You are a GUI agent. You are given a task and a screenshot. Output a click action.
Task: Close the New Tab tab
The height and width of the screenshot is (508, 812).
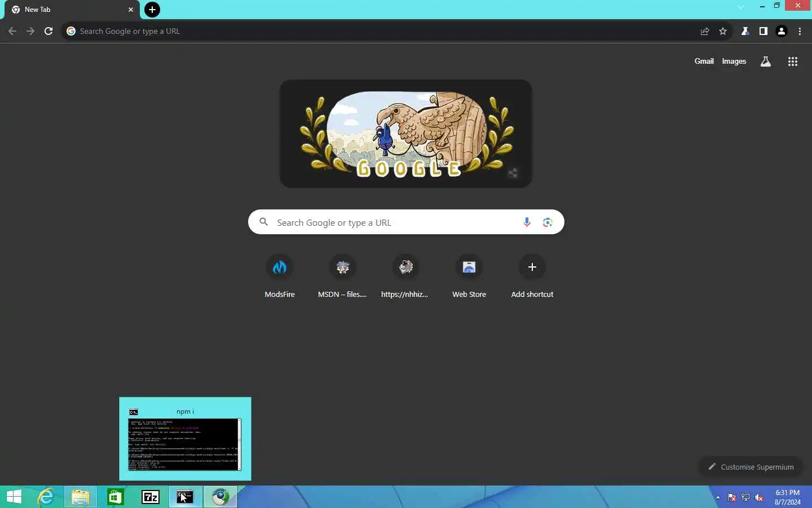click(131, 10)
